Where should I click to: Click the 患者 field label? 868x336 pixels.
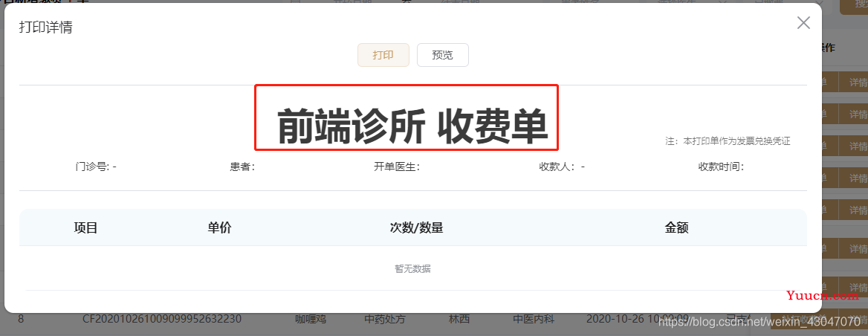[242, 166]
